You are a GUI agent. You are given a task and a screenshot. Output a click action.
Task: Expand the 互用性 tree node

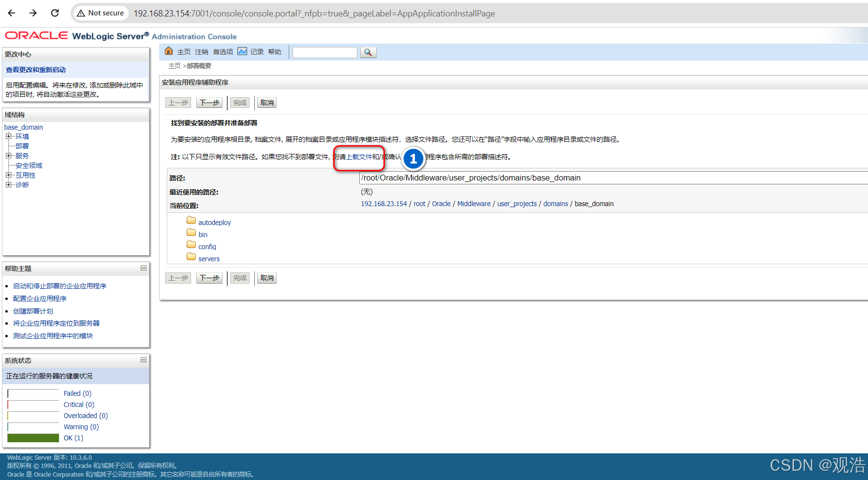tap(9, 175)
